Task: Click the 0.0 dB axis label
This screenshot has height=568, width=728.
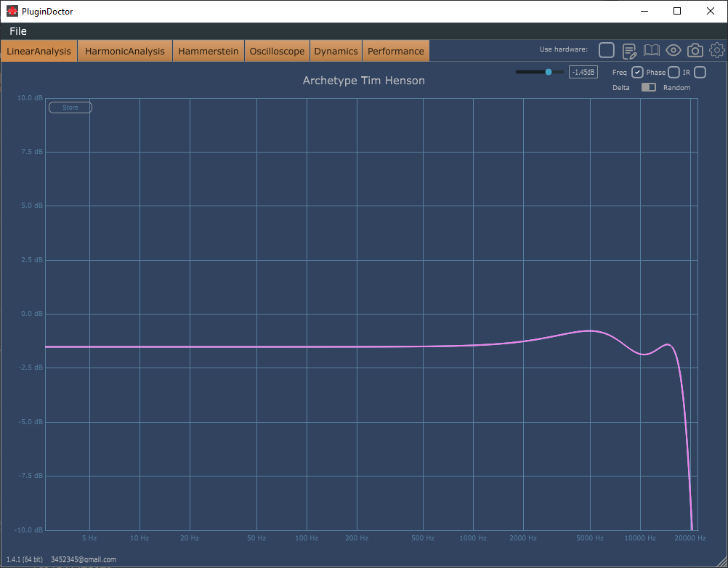Action: tap(32, 314)
